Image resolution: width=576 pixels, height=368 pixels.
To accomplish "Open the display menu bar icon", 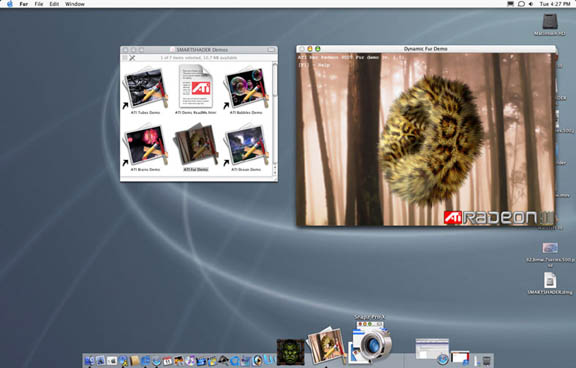I will coord(511,4).
